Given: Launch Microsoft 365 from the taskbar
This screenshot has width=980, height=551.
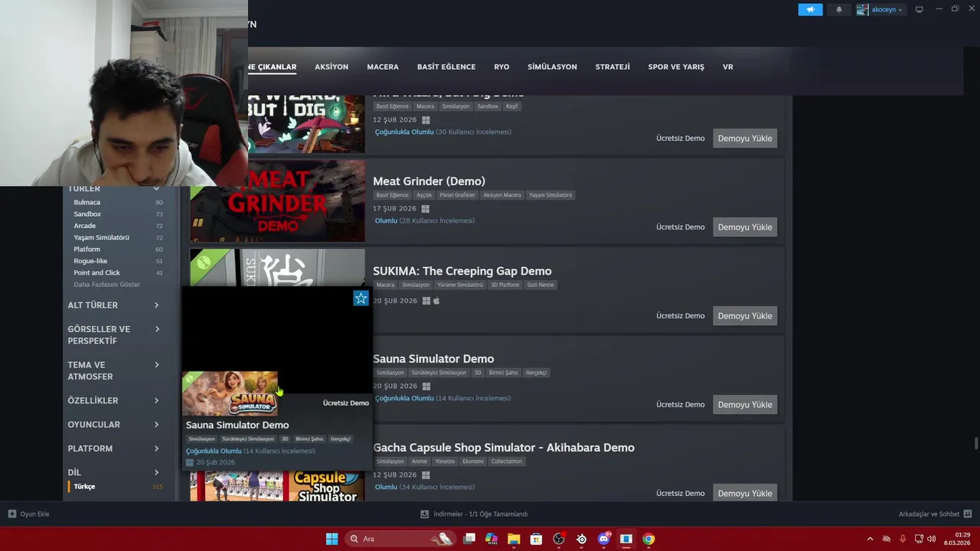Looking at the screenshot, I should click(x=492, y=539).
